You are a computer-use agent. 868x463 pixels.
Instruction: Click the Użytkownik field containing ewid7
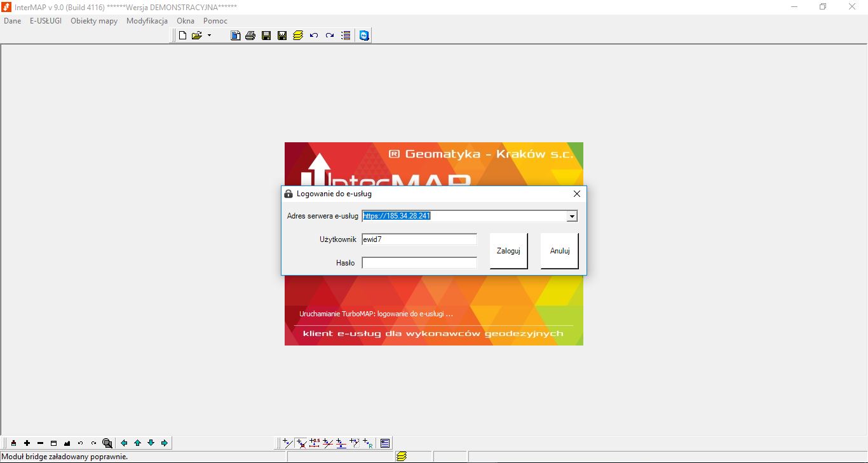click(x=419, y=239)
